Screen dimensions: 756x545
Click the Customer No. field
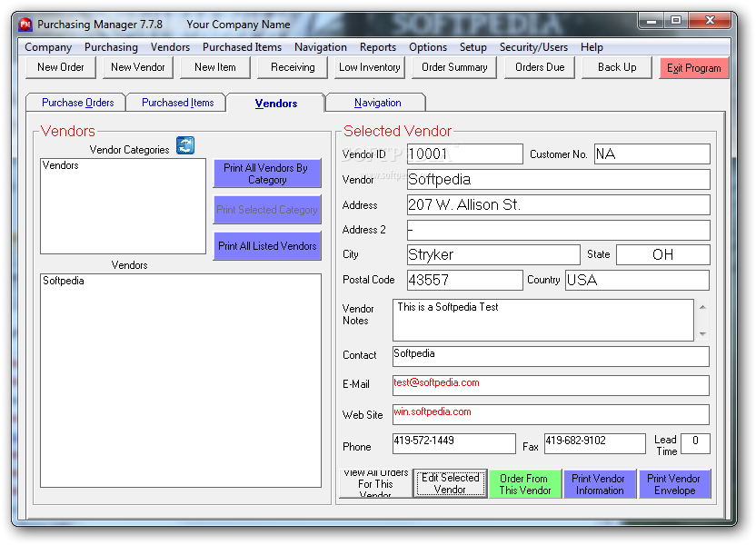[x=652, y=154]
